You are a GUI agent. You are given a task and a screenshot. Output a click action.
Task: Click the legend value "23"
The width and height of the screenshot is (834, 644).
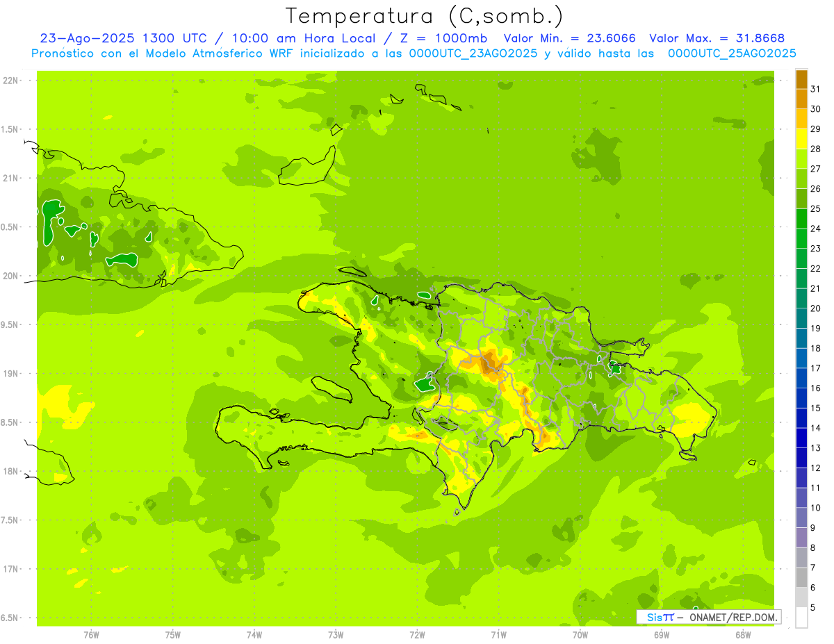tap(816, 249)
